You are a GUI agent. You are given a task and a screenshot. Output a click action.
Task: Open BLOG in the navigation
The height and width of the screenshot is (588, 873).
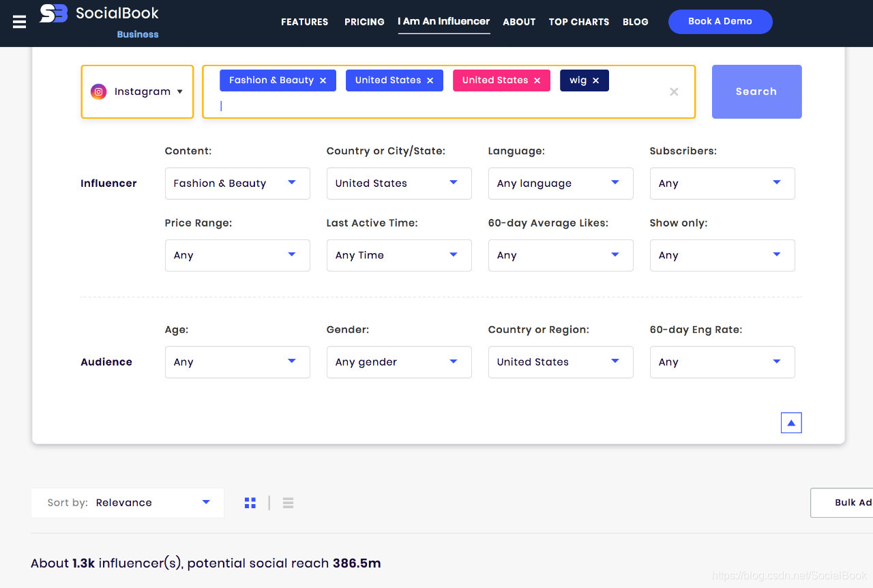(636, 22)
